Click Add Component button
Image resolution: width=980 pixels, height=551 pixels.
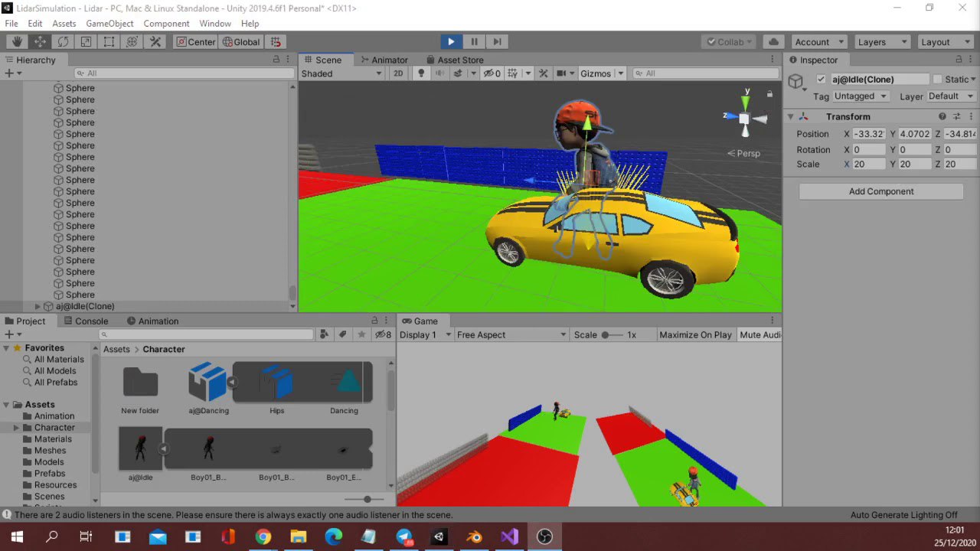click(881, 191)
